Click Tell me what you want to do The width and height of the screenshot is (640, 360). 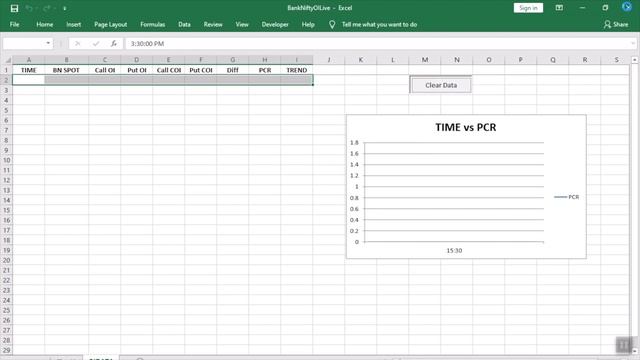(x=379, y=24)
